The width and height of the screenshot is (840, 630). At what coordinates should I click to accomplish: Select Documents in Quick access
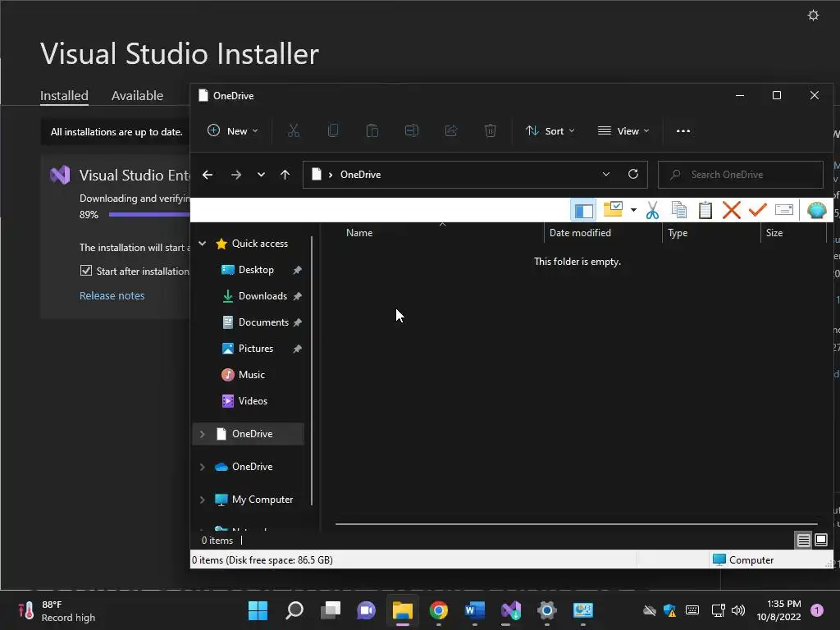[262, 322]
